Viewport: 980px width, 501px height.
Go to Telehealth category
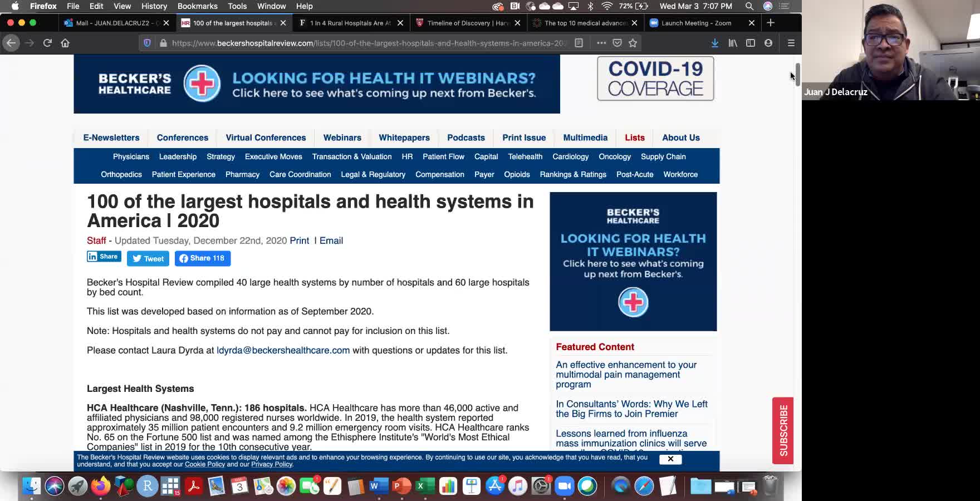coord(525,156)
